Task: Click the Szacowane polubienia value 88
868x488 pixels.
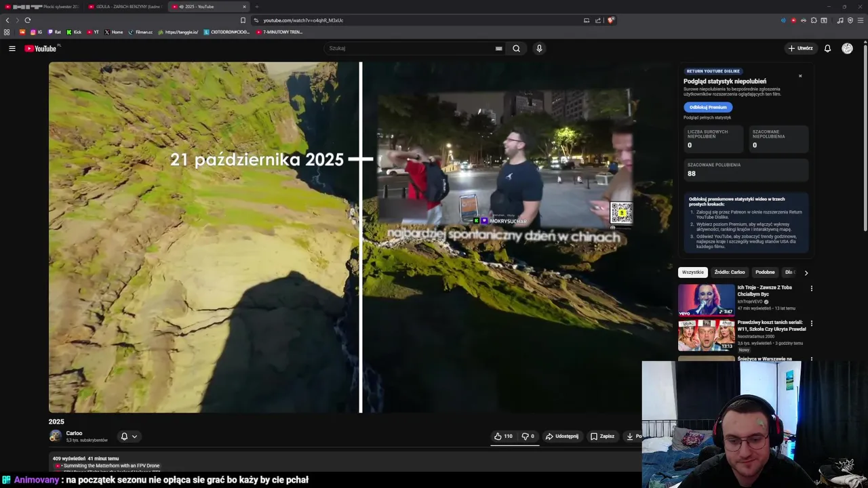Action: coord(691,174)
